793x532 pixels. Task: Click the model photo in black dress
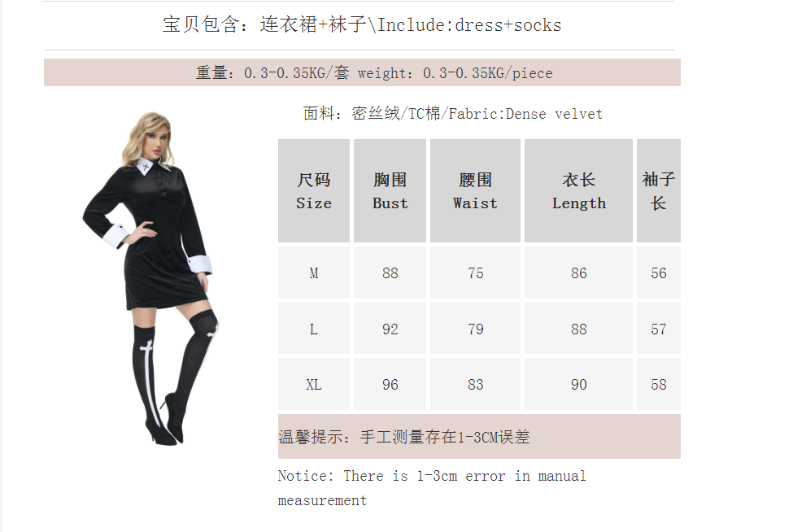pyautogui.click(x=150, y=278)
